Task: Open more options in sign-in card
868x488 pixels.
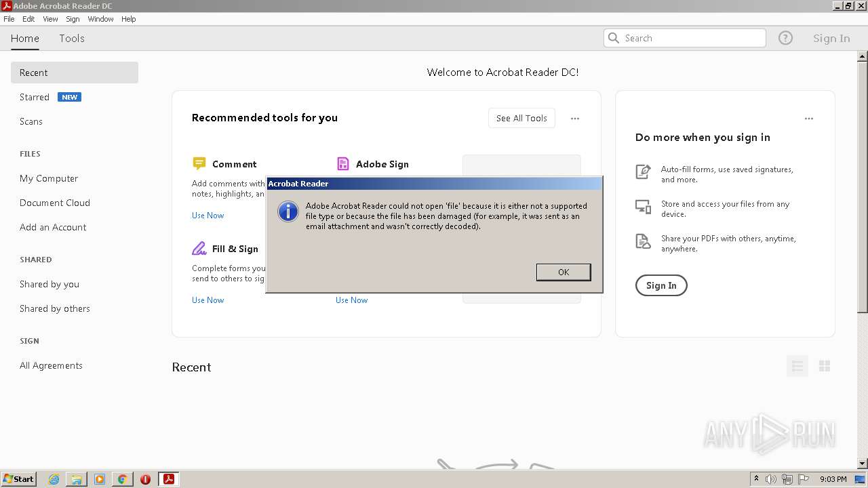Action: point(809,119)
